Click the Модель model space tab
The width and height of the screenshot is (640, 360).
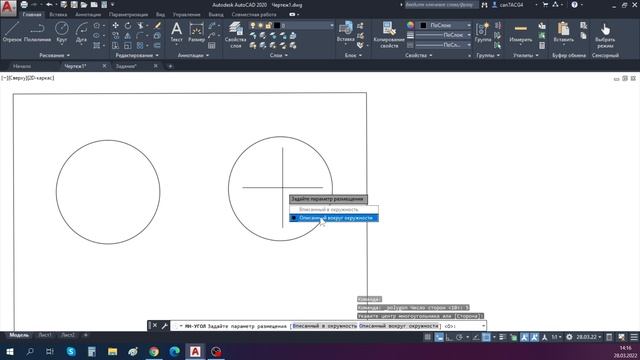(19, 335)
